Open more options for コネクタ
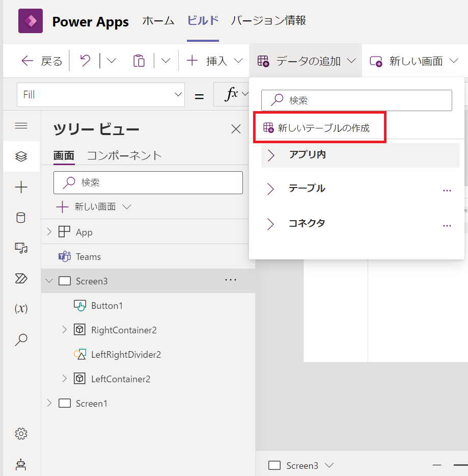 (447, 226)
